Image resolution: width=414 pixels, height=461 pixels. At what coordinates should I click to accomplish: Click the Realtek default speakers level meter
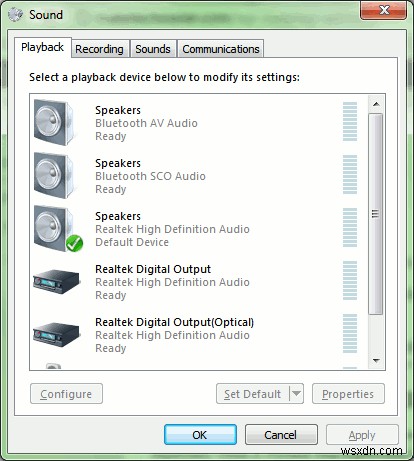pyautogui.click(x=350, y=228)
